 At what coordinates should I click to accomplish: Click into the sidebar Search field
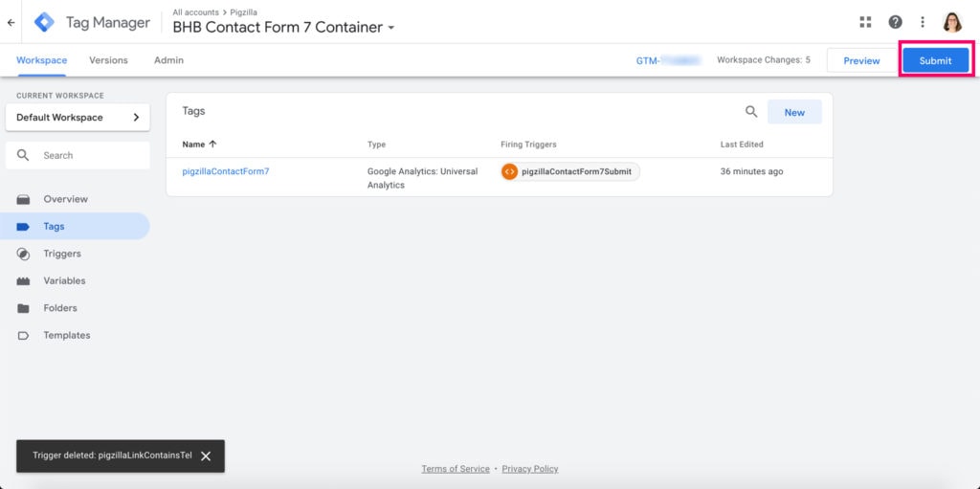click(78, 156)
